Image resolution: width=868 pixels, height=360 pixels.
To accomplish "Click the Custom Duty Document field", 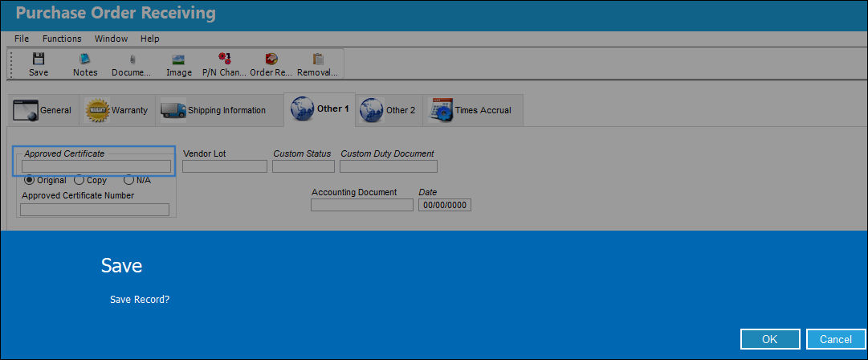I will point(389,166).
